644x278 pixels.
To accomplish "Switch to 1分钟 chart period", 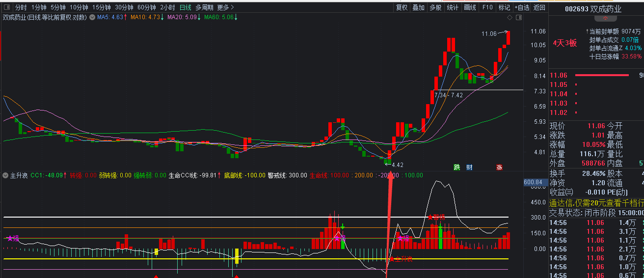I will pyautogui.click(x=39, y=7).
